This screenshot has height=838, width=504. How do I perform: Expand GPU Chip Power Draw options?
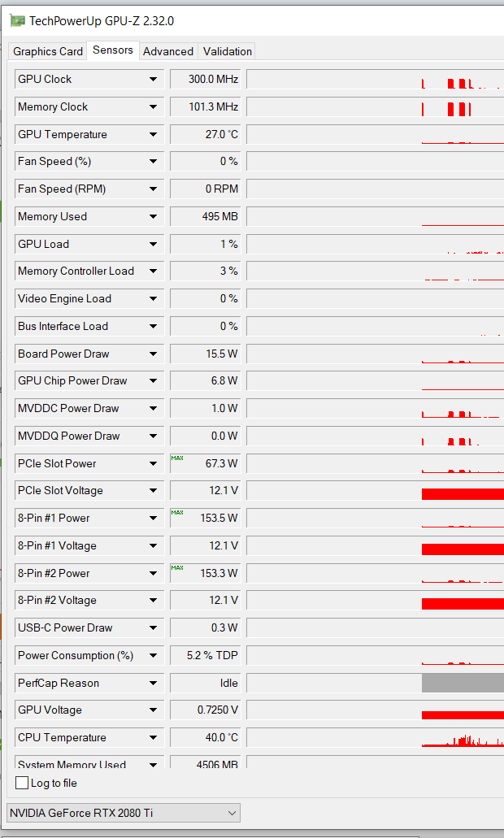tap(153, 381)
